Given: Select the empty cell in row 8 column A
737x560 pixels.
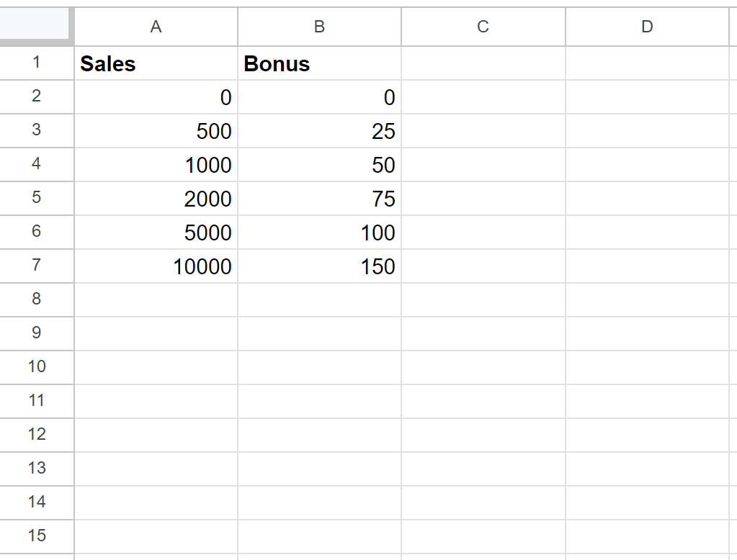Looking at the screenshot, I should 156,299.
